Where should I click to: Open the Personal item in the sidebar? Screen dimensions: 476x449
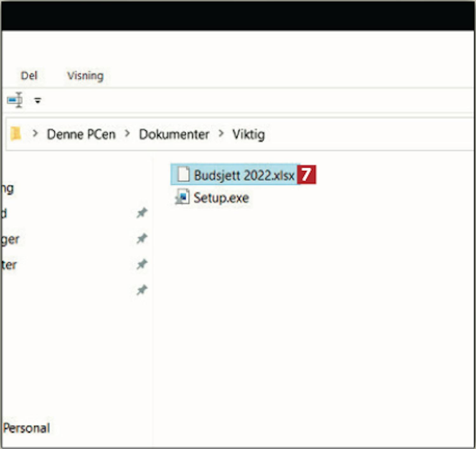[x=27, y=428]
